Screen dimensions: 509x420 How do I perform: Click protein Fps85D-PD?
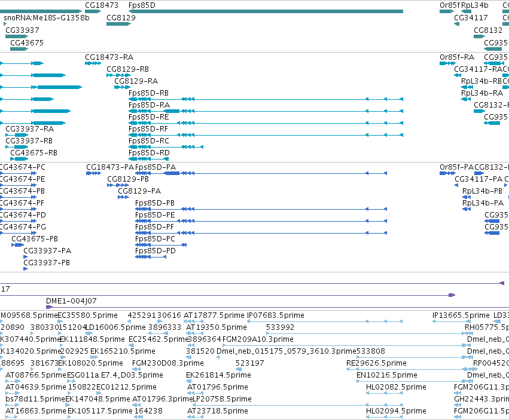click(x=155, y=251)
